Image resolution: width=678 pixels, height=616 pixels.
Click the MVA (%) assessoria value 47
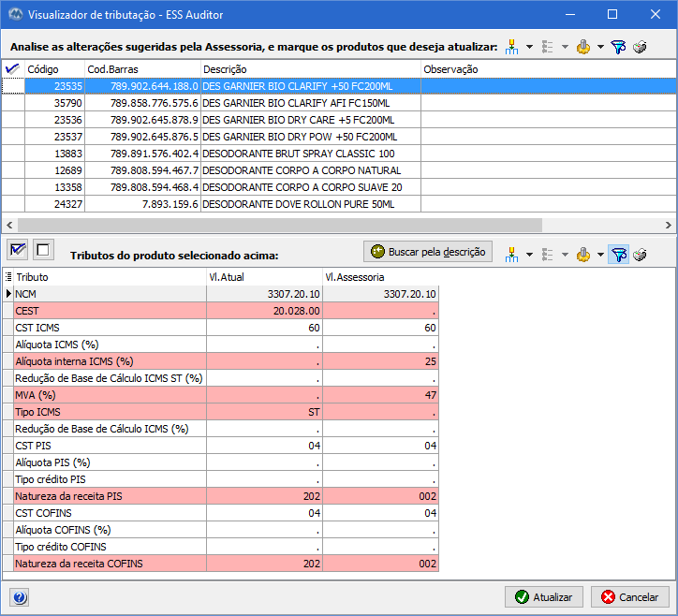[x=381, y=395]
